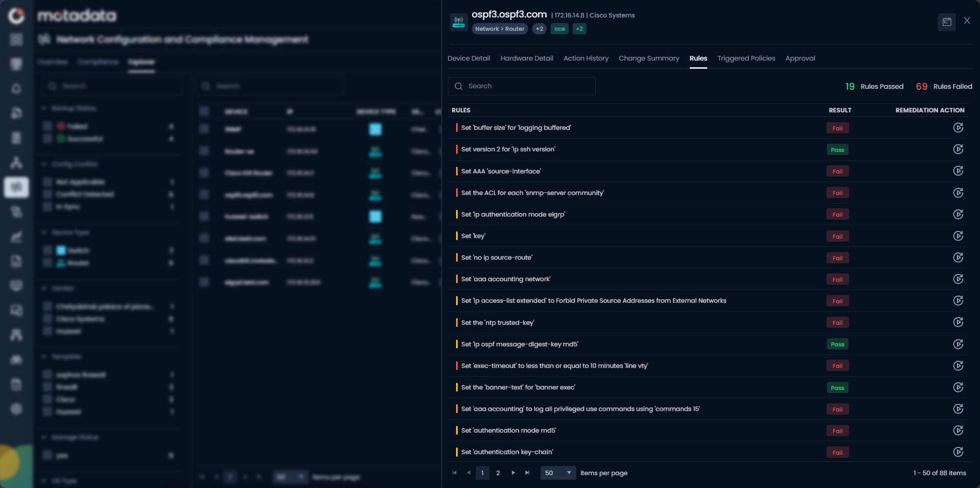Open the Approval tab
Viewport: 980px width, 488px height.
(x=800, y=58)
